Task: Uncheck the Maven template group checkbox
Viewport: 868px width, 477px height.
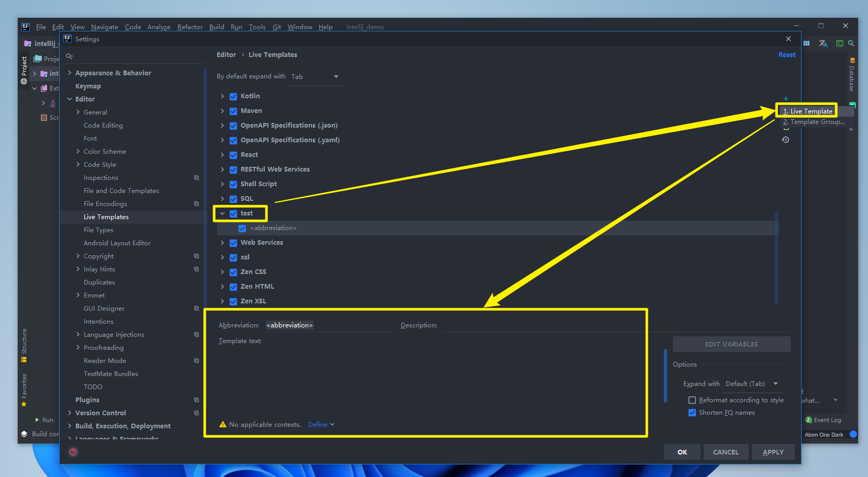Action: [233, 111]
